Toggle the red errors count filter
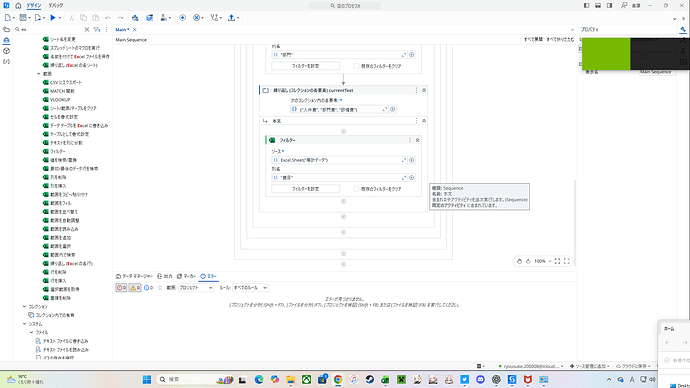 (x=121, y=288)
